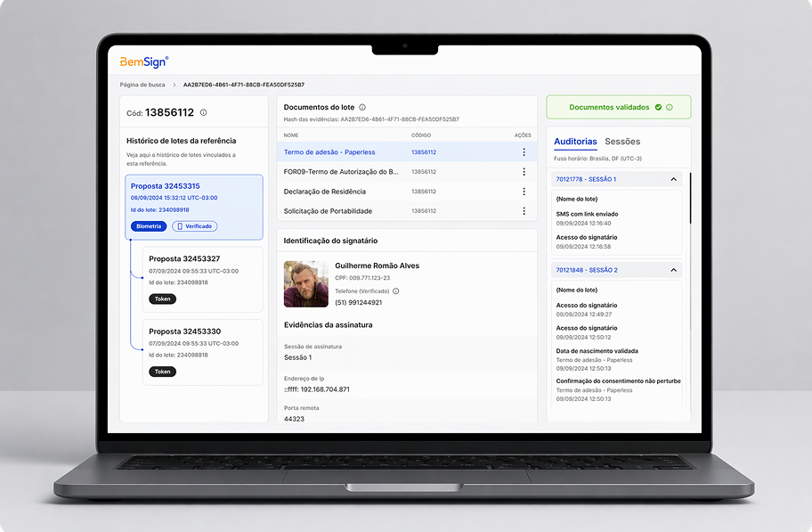Click the Biometria badge on Proposta 32453315
This screenshot has height=532, width=812.
[149, 226]
